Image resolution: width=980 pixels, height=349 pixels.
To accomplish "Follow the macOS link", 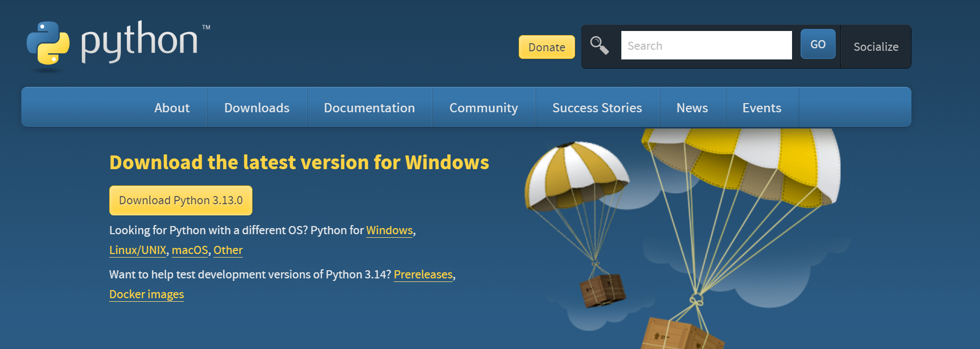I will [190, 250].
